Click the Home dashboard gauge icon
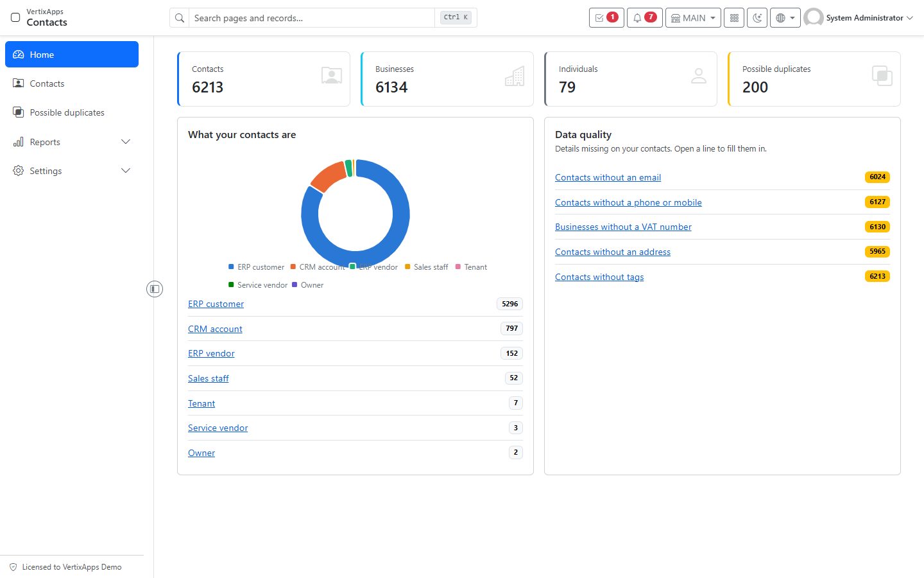 [x=18, y=55]
